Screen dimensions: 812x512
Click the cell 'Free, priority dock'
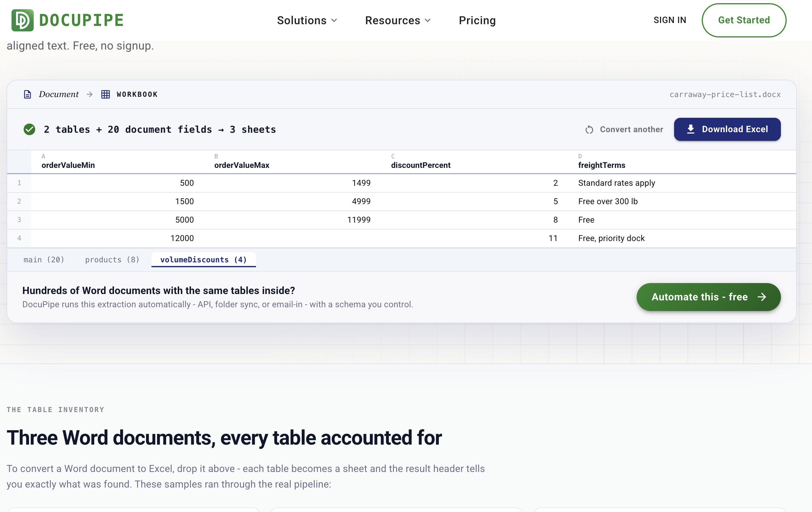click(682, 238)
